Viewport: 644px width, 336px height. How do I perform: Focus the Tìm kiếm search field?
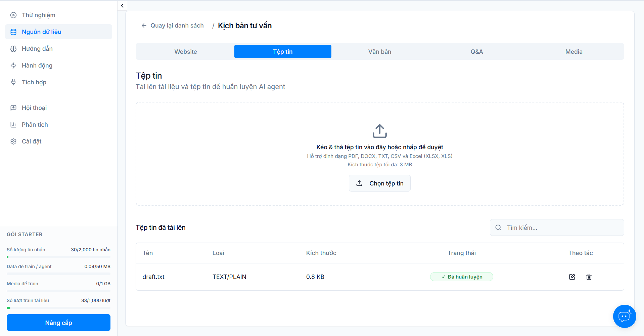tap(557, 227)
